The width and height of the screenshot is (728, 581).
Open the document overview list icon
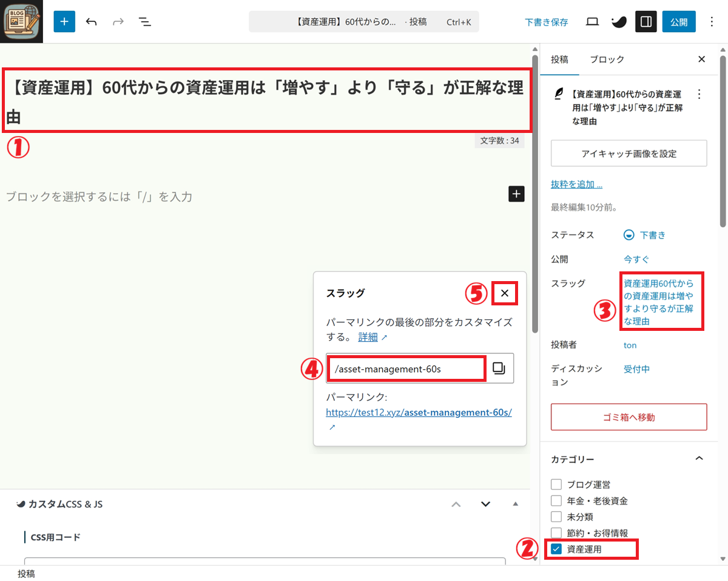click(x=144, y=22)
